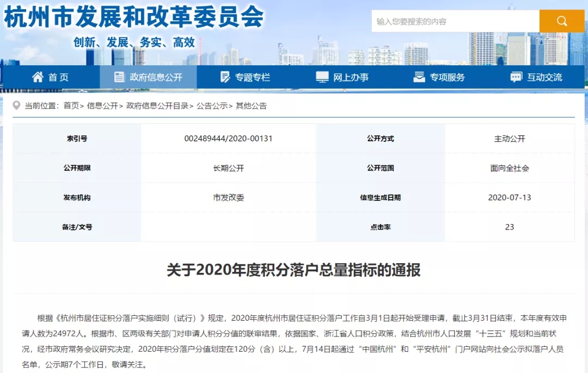Click the 公开范围 label cell

(380, 168)
